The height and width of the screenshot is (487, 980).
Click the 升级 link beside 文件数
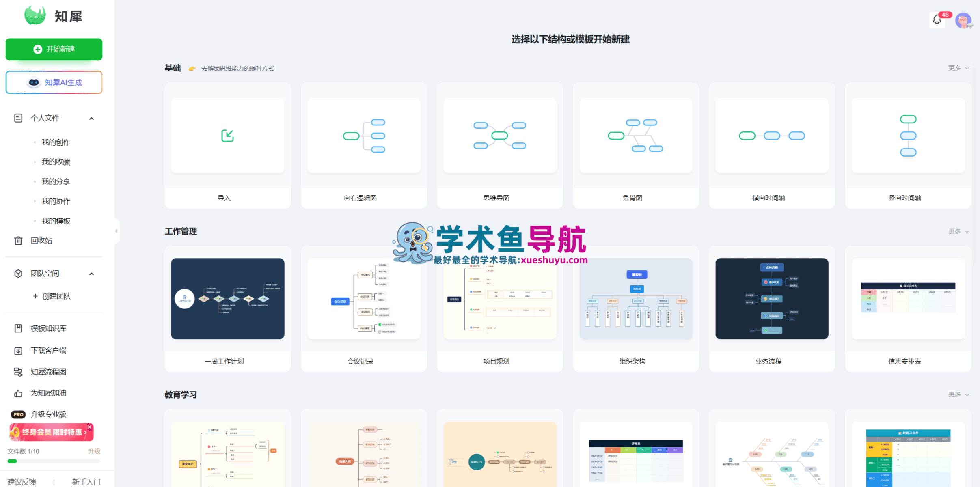[x=94, y=451]
